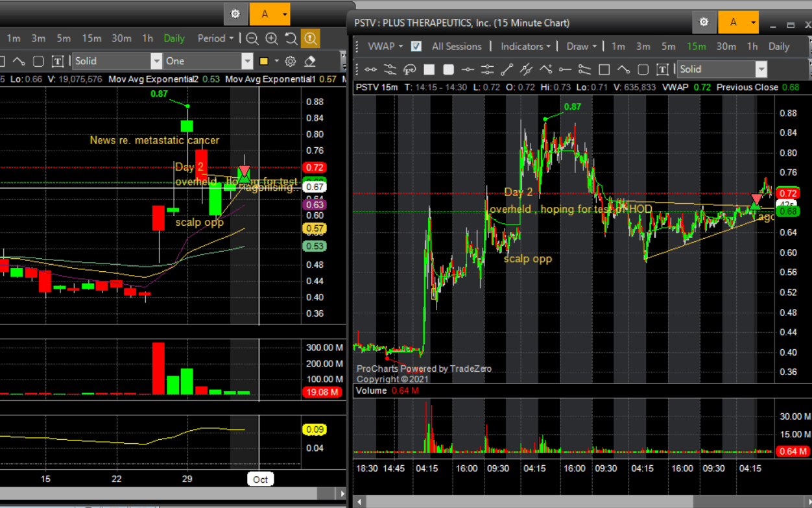Uncheck the All Sessions checkbox
The height and width of the screenshot is (508, 812).
point(416,46)
